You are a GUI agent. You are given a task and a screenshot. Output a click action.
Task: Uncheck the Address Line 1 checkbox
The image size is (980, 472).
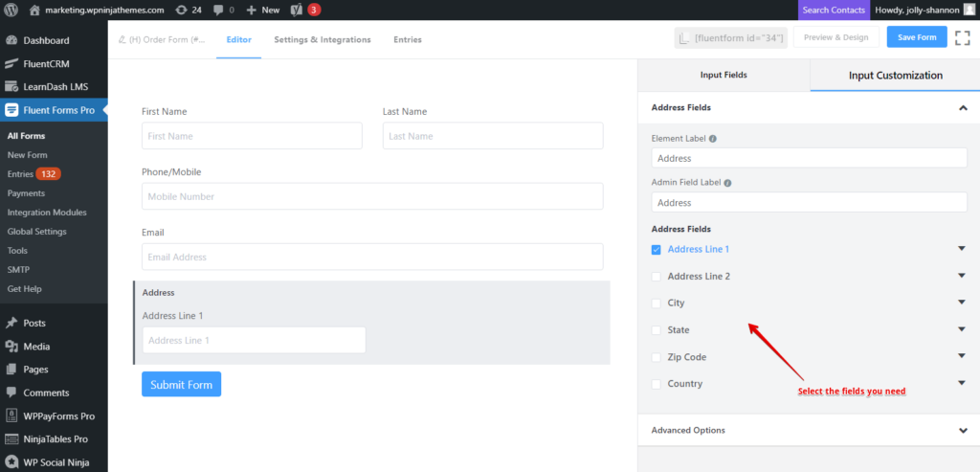click(x=657, y=250)
